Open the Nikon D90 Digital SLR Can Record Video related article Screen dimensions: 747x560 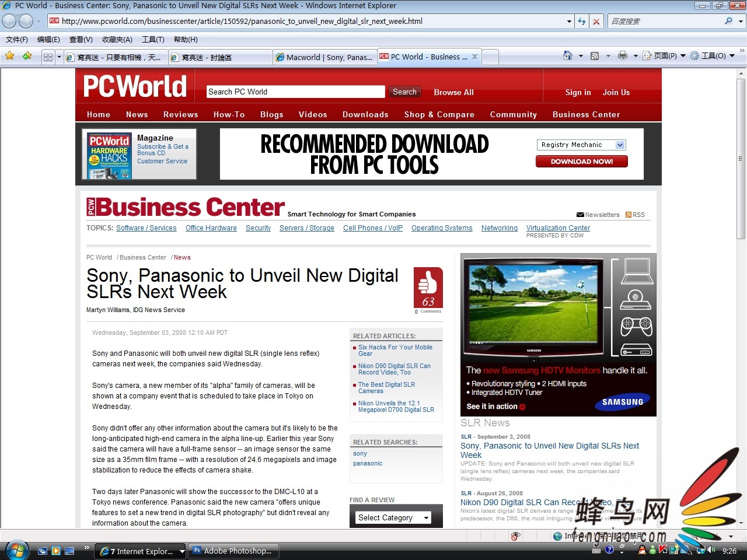coord(395,369)
